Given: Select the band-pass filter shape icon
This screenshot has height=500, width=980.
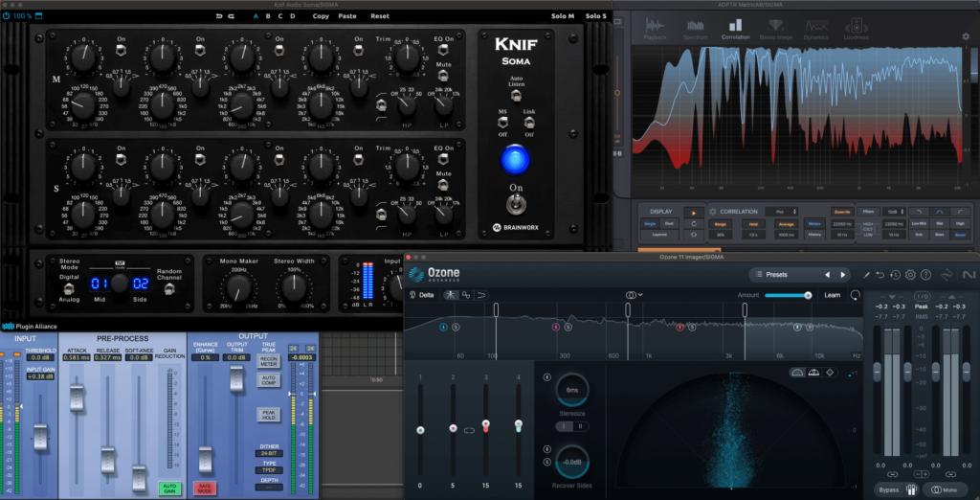Looking at the screenshot, I should pos(940,212).
